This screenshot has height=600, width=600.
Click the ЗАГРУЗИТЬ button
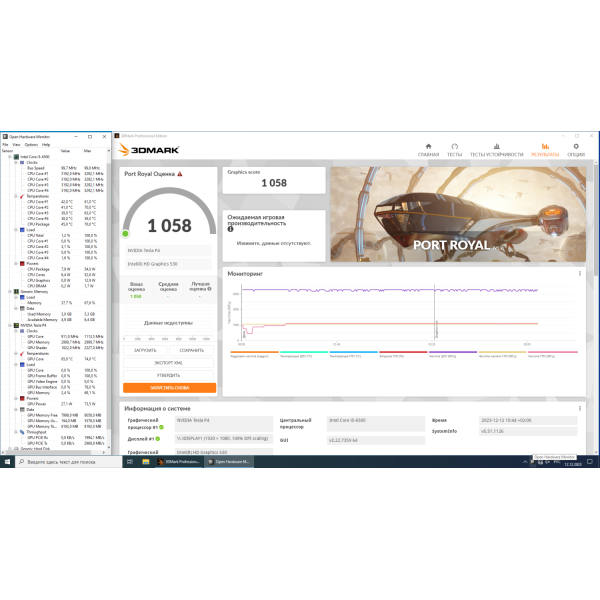[145, 350]
